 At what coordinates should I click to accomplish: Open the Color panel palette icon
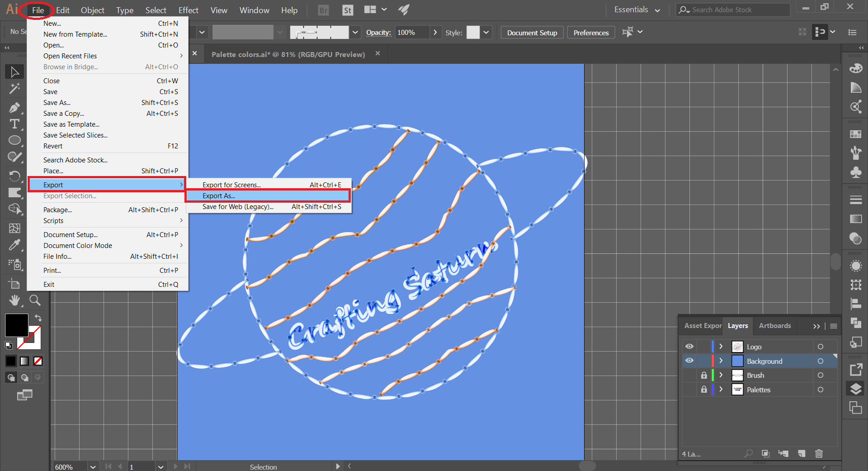tap(855, 68)
